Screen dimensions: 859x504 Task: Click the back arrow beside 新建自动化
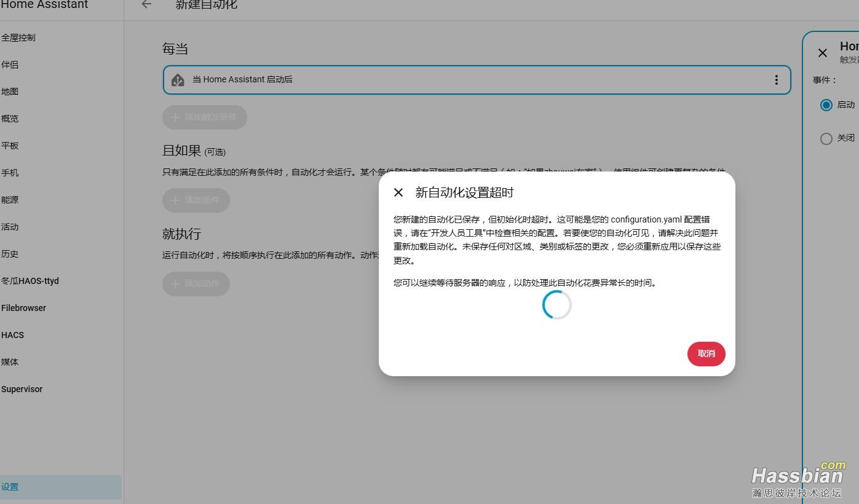[x=146, y=4]
